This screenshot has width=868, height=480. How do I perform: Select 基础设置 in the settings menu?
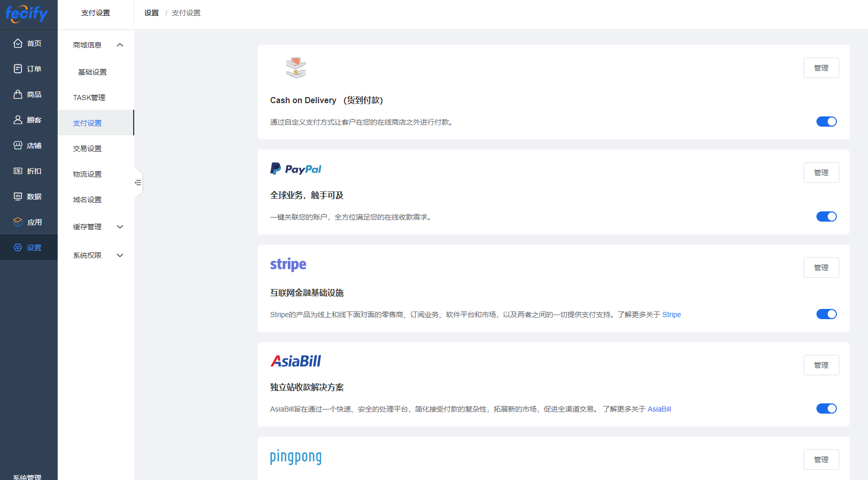pyautogui.click(x=92, y=72)
